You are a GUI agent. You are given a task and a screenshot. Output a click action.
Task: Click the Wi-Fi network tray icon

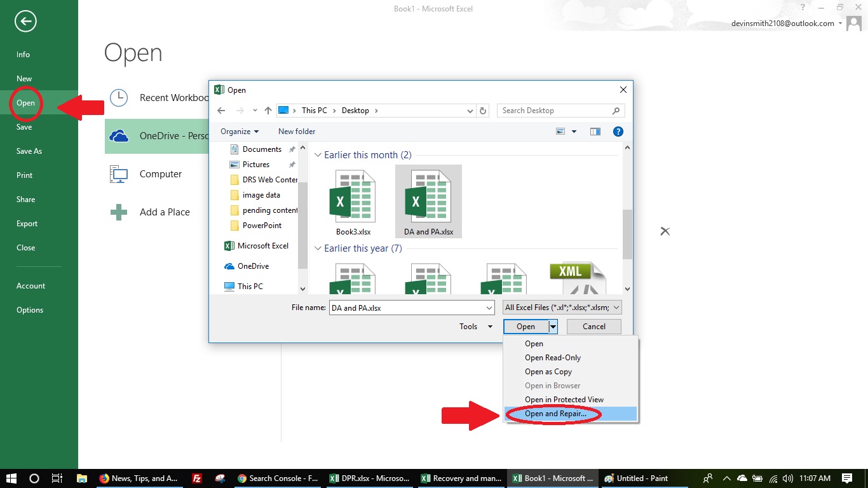pyautogui.click(x=773, y=478)
